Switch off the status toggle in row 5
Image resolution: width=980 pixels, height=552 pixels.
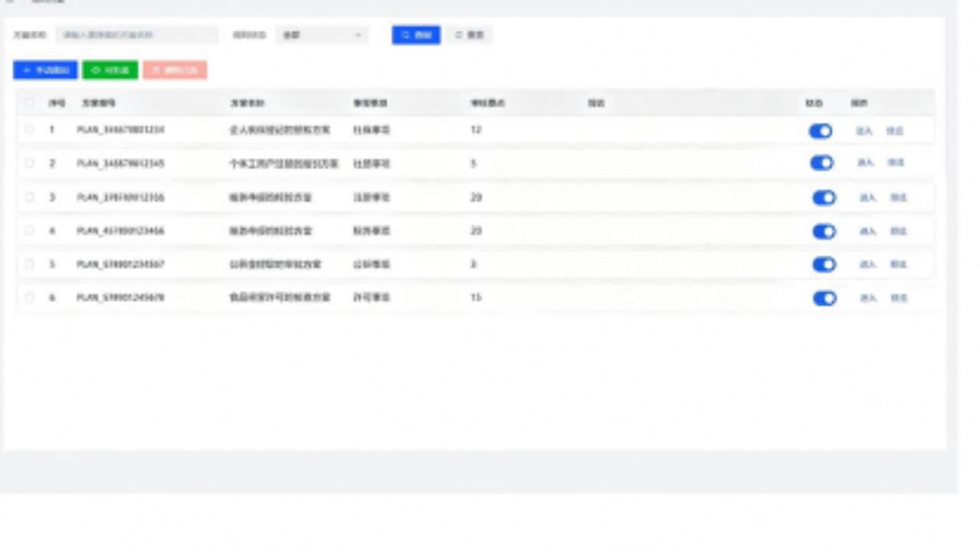(x=824, y=264)
